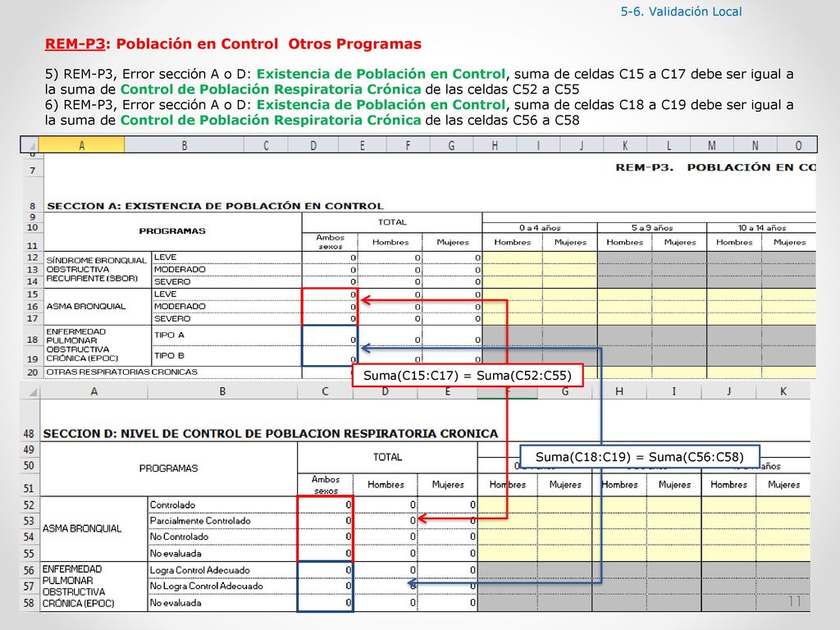Click the 'TIPO A' cell
Viewport: 840px width, 630px height.
pyautogui.click(x=226, y=336)
